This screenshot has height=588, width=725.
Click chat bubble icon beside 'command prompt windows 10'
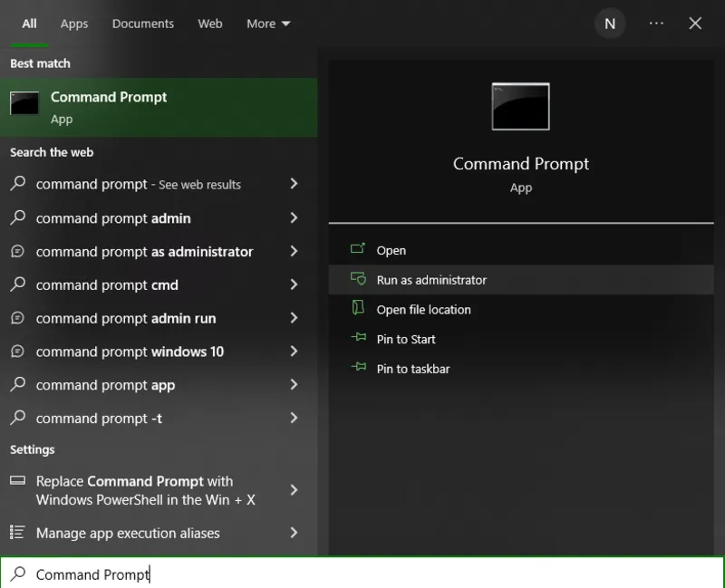pos(17,352)
